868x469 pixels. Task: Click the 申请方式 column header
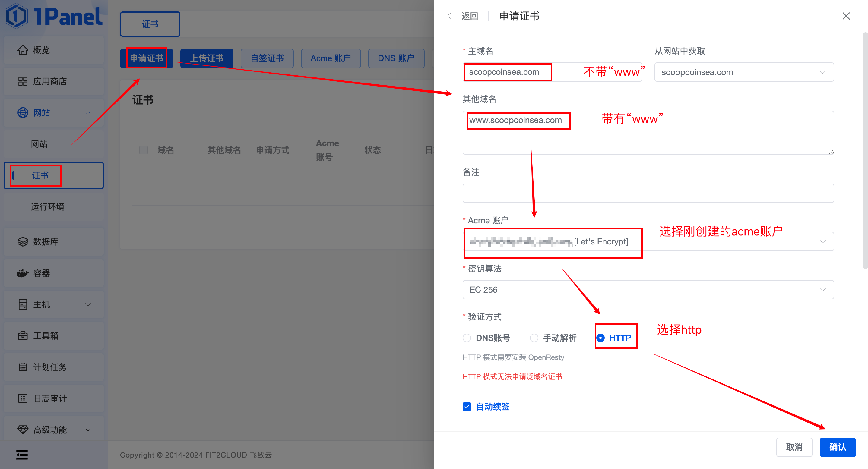pyautogui.click(x=273, y=150)
